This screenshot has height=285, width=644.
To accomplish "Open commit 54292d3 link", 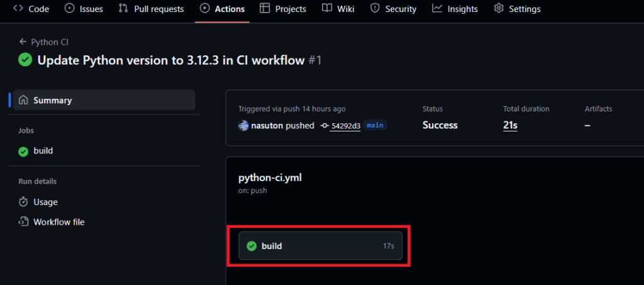I will (345, 126).
